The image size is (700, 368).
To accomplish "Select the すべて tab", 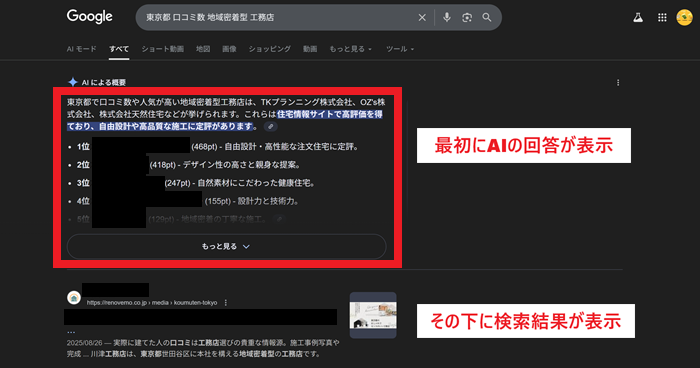I will coord(119,49).
